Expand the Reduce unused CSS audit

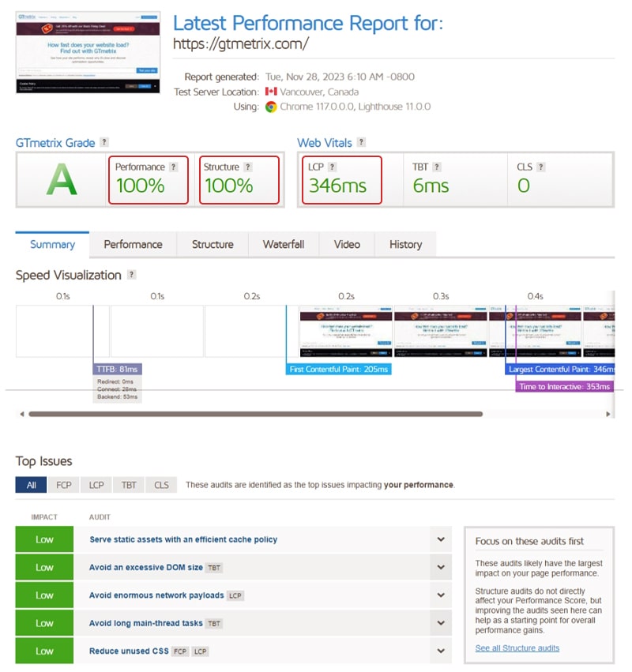(441, 651)
